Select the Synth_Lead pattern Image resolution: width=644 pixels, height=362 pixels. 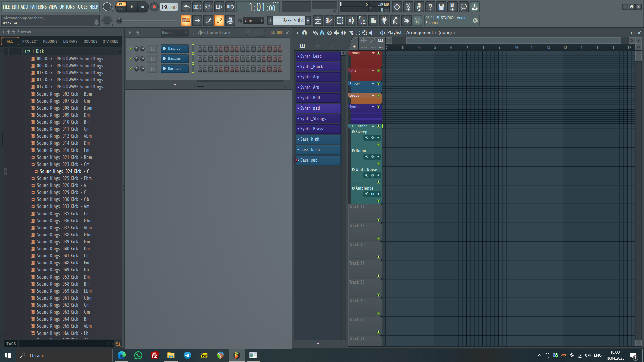(x=318, y=56)
